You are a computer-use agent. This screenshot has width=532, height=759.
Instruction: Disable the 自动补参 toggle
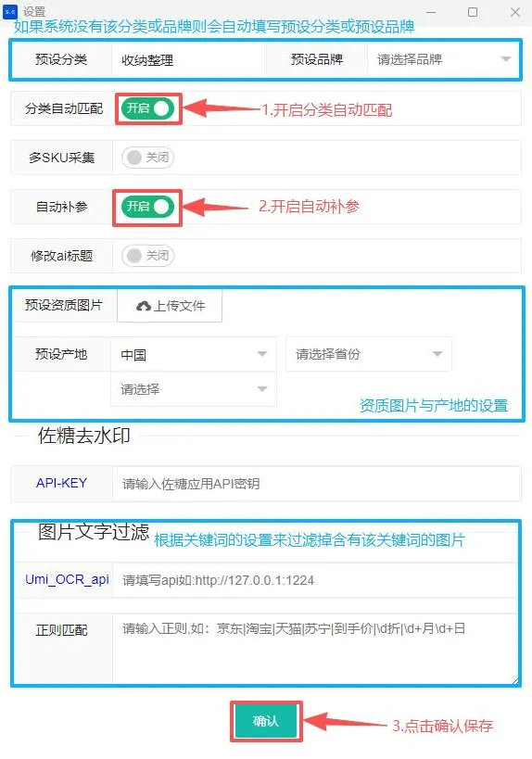pos(147,207)
